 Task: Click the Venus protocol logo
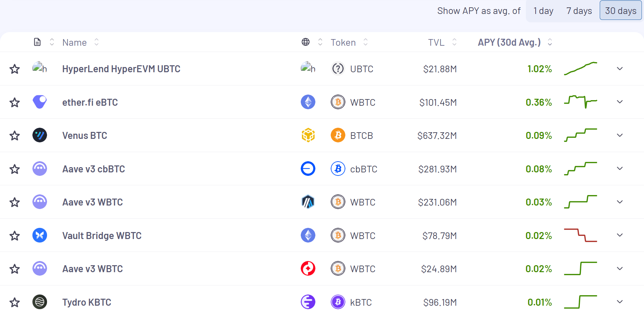pos(40,135)
